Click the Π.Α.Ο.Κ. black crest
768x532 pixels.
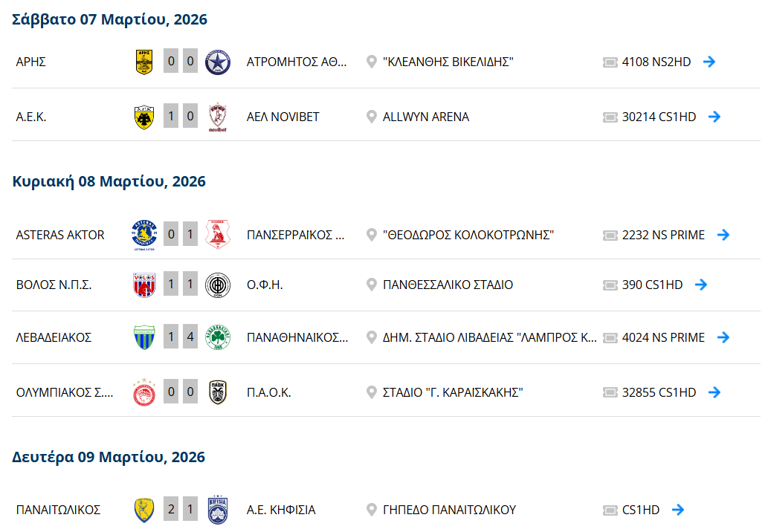coord(218,392)
